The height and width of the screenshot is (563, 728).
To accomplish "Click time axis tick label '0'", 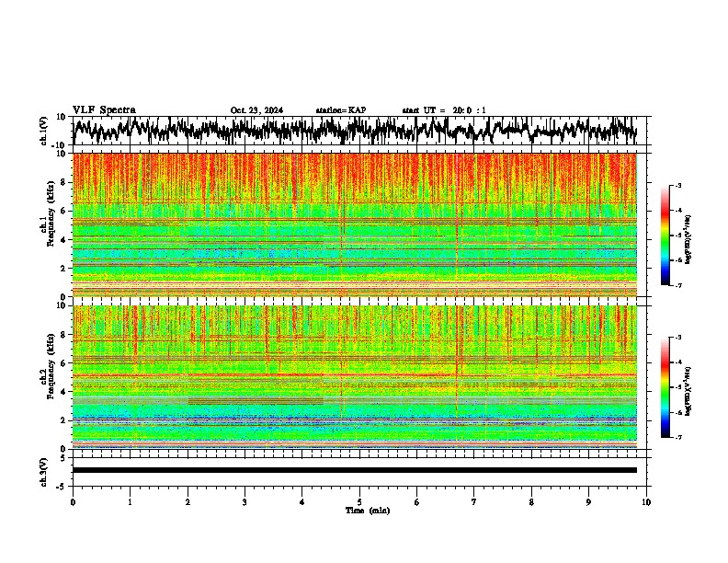I will [73, 502].
